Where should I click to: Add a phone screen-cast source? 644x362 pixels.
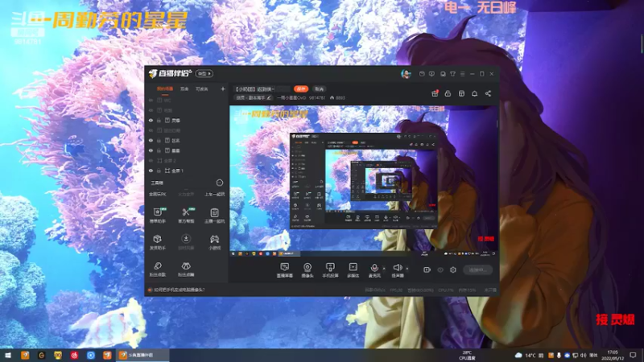(330, 270)
